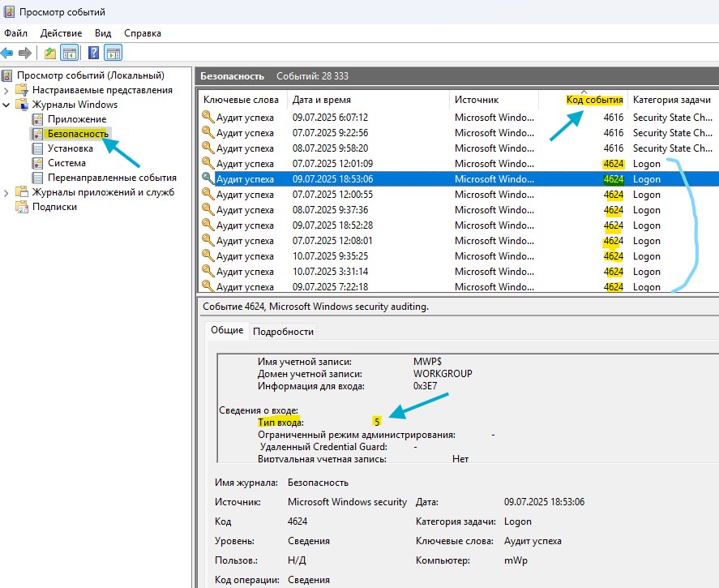Click key icon of 10.07.2025 9:35:25 event

(208, 255)
